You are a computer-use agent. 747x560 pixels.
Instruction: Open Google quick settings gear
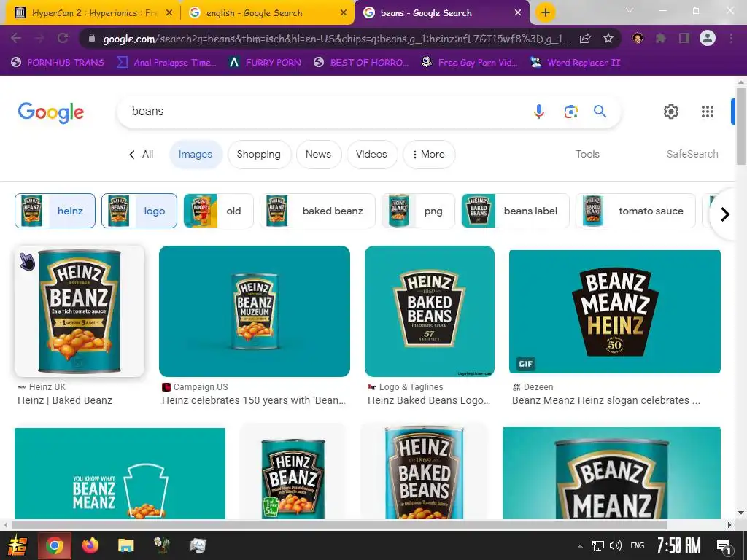[x=671, y=112]
